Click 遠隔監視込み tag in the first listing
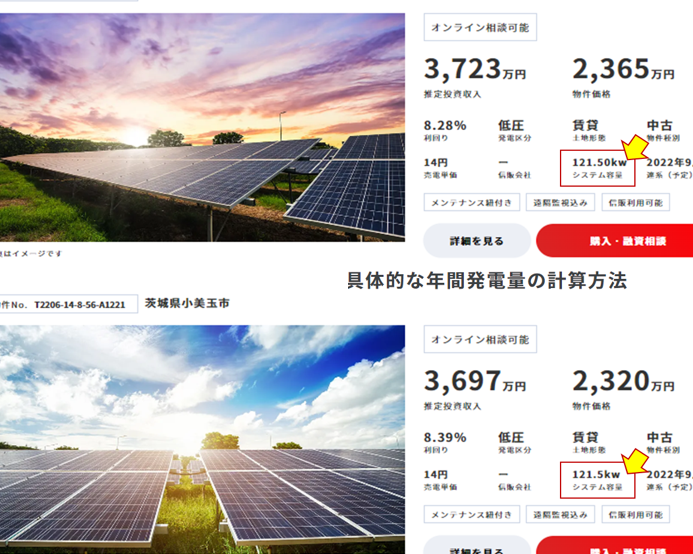This screenshot has width=693, height=554. click(560, 202)
